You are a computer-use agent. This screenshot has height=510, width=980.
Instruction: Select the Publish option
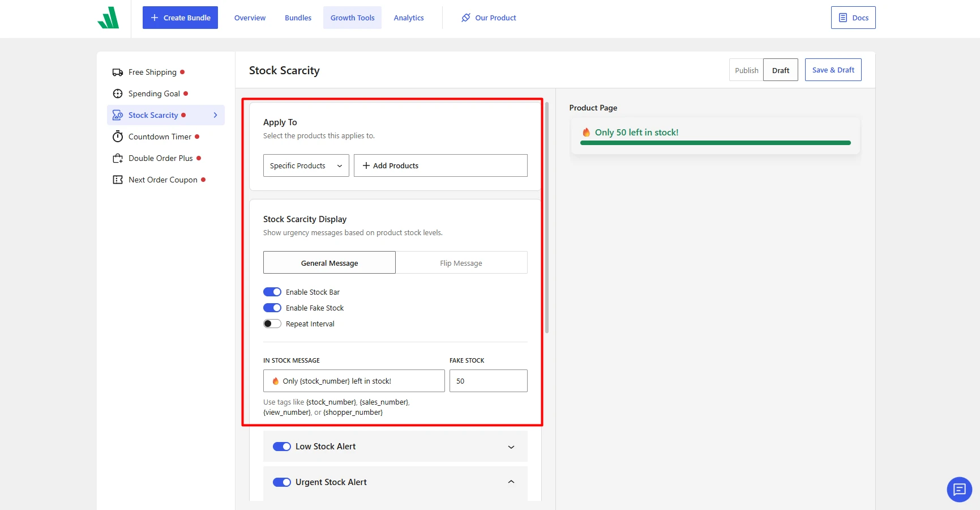pos(746,70)
